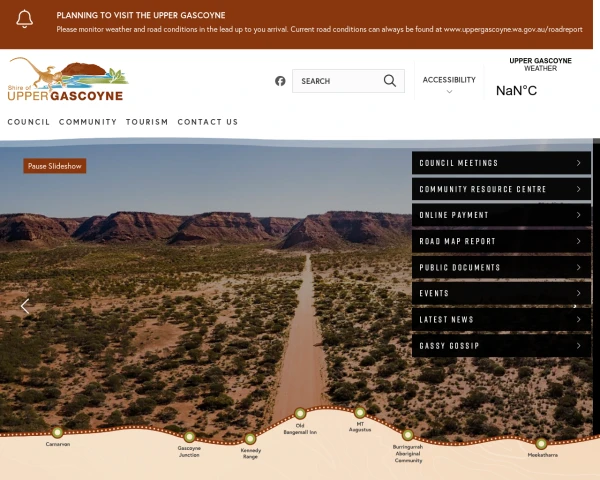
Task: Click the notification bell icon
Action: tap(25, 21)
